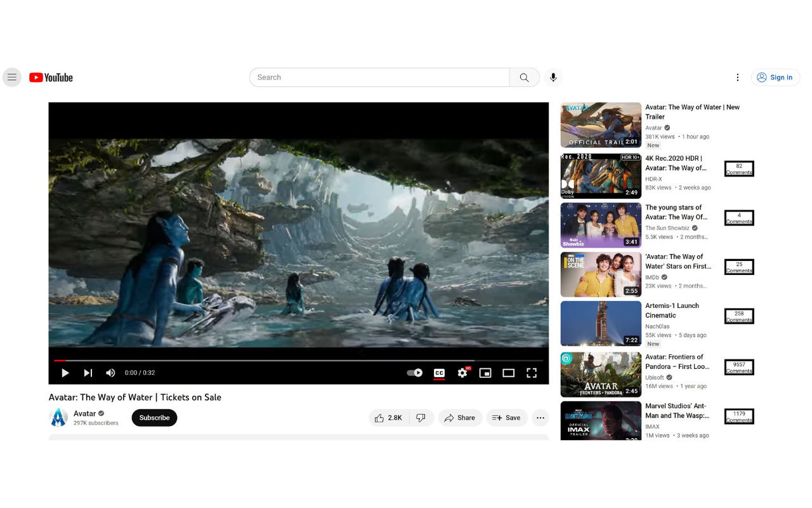Viewport: 812px width, 508px height.
Task: Open more actions ellipsis below the video
Action: 540,418
